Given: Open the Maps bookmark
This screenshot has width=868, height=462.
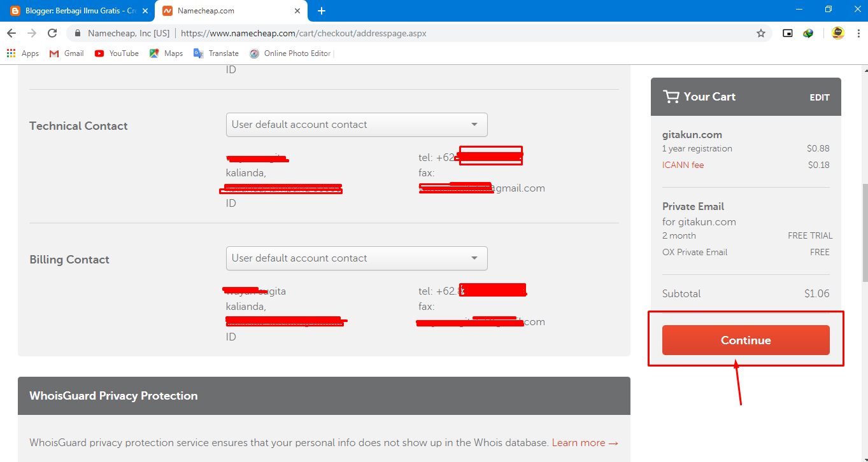Looking at the screenshot, I should (166, 53).
